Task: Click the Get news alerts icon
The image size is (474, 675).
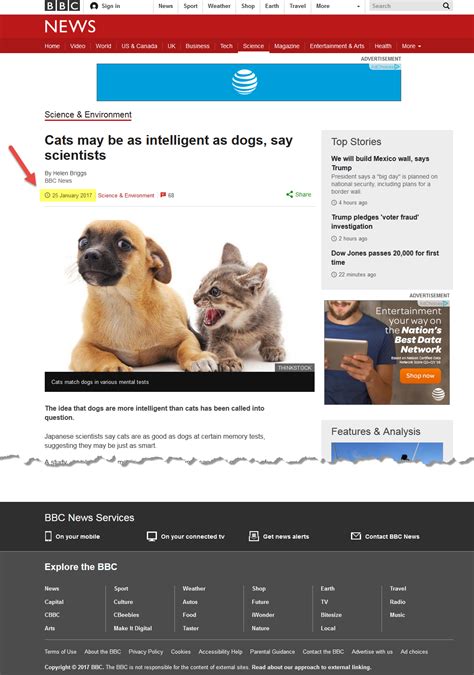Action: coord(254,536)
